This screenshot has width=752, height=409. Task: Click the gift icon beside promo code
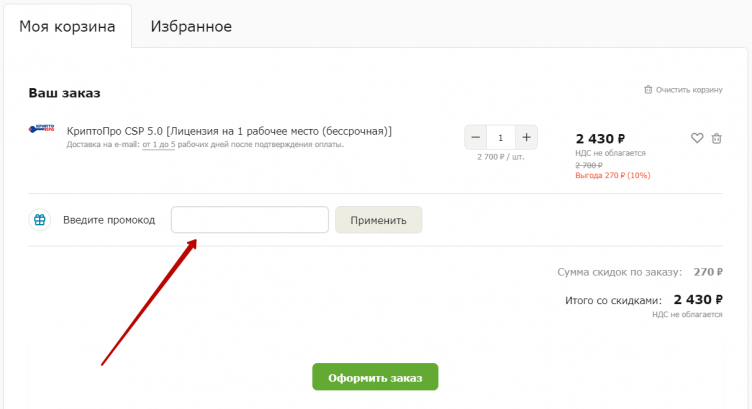pos(40,220)
